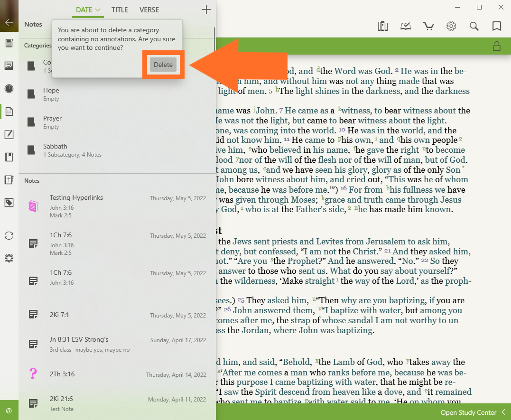511x420 pixels.
Task: Click the sync arrows icon in sidebar
Action: 9,236
